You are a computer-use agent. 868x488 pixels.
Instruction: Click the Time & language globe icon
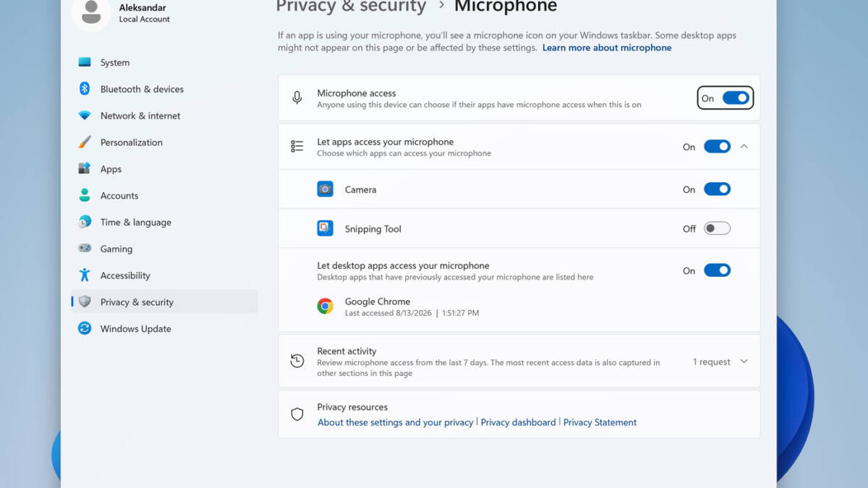85,222
